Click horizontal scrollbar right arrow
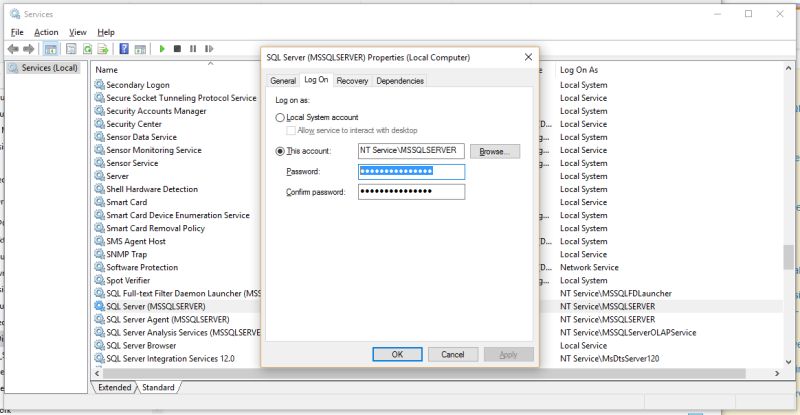The image size is (800, 415). pyautogui.click(x=777, y=374)
